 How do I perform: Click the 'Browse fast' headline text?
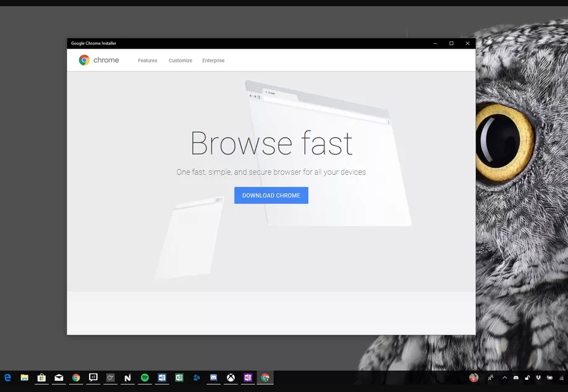[x=271, y=143]
